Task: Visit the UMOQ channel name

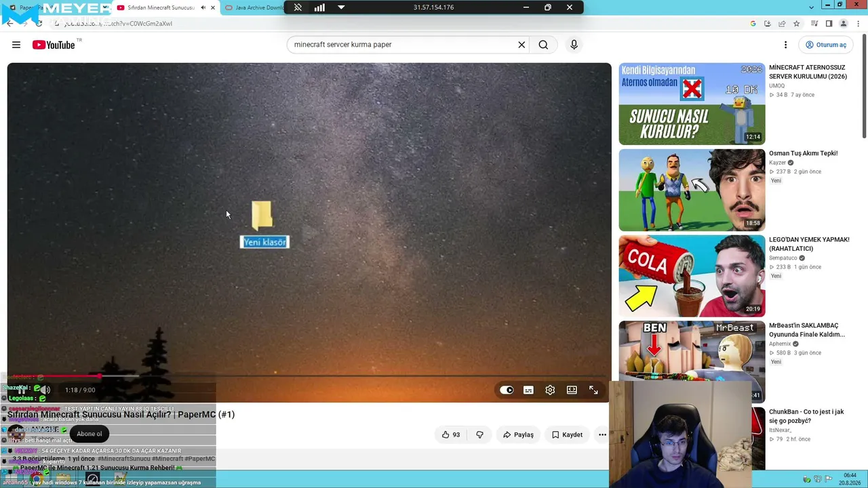Action: tap(776, 86)
